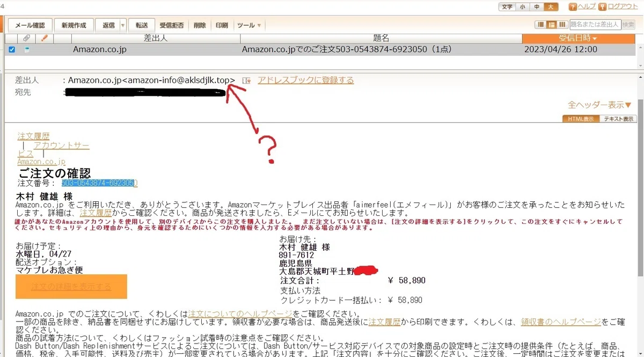Click the 891-7612 postal code text

coord(297,255)
